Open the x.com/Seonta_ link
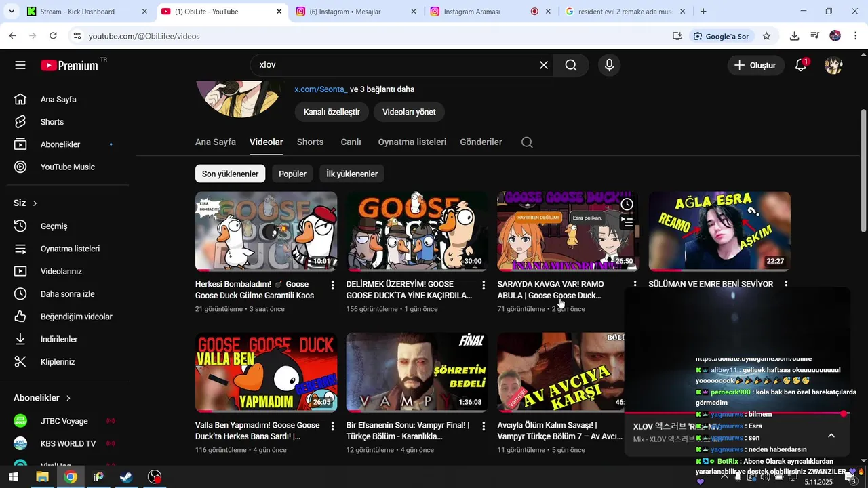Screen dimensions: 868x488 (x=321, y=89)
